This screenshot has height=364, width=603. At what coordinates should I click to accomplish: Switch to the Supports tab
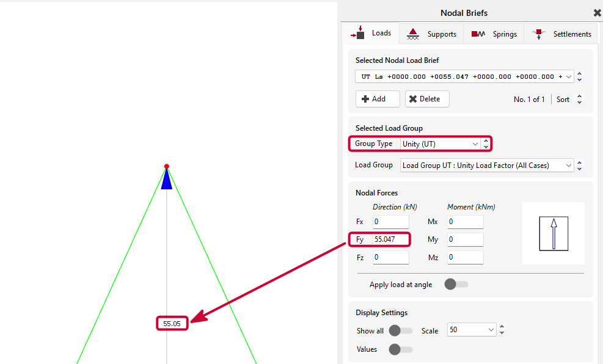(431, 34)
